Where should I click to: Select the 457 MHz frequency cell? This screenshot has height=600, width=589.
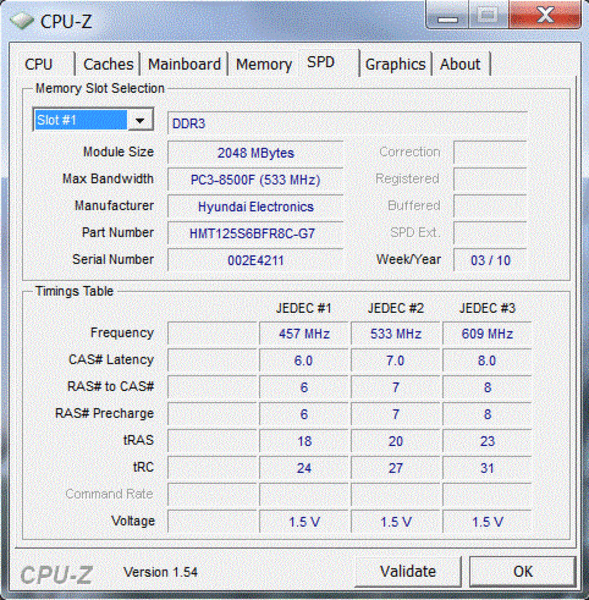303,333
